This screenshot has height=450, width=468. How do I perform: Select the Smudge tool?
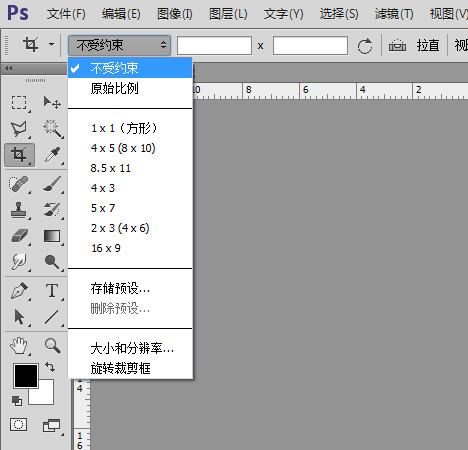(x=19, y=262)
